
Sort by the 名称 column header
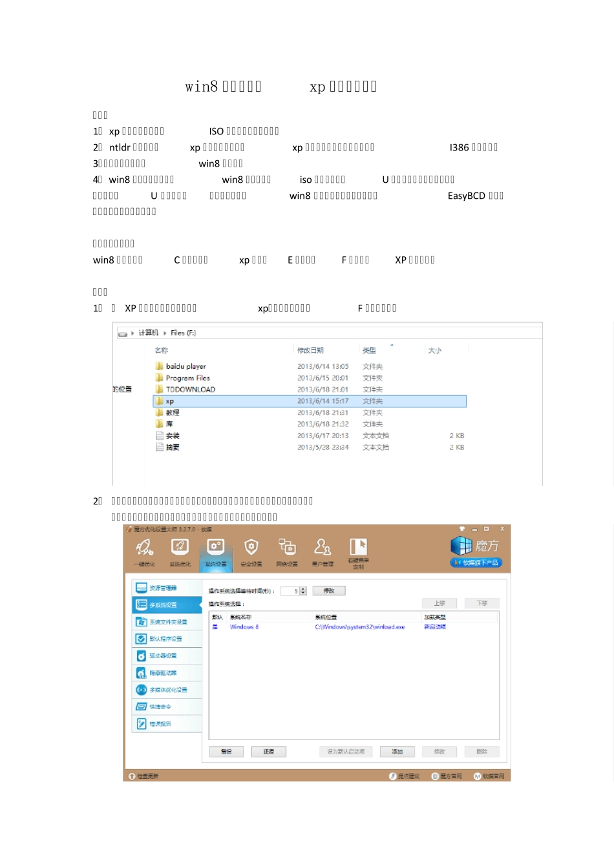(162, 351)
